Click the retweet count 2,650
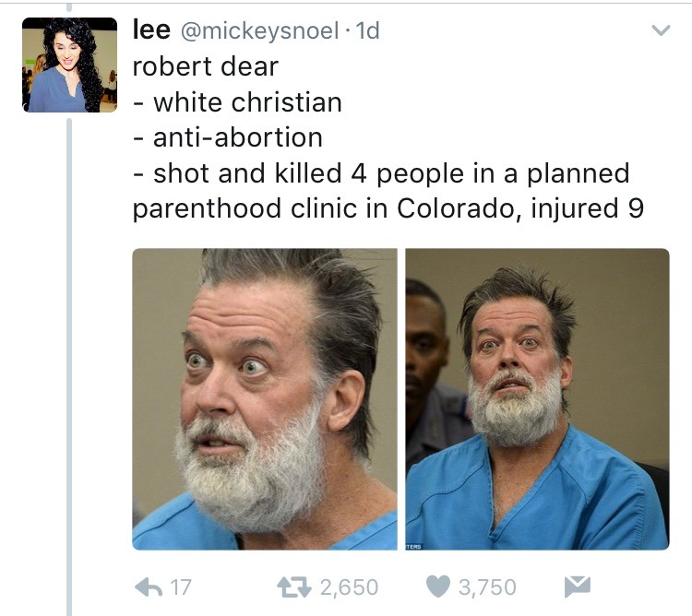The height and width of the screenshot is (616, 692). pos(349,587)
